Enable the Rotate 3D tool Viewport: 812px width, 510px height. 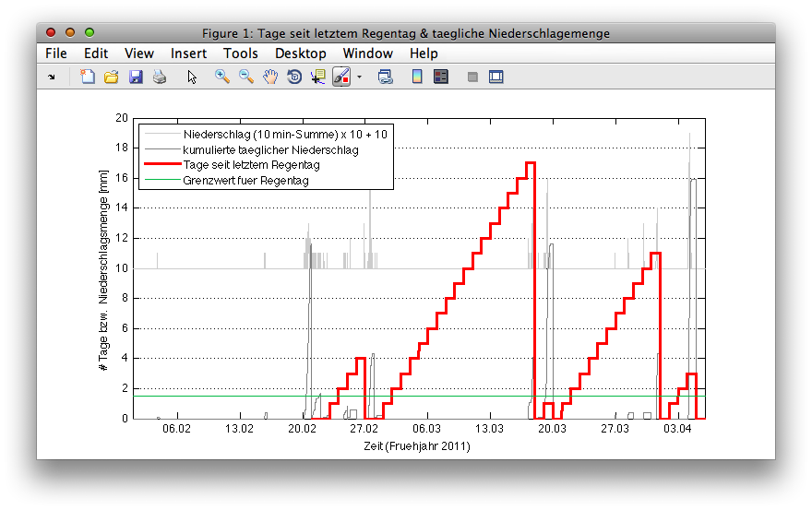click(294, 77)
